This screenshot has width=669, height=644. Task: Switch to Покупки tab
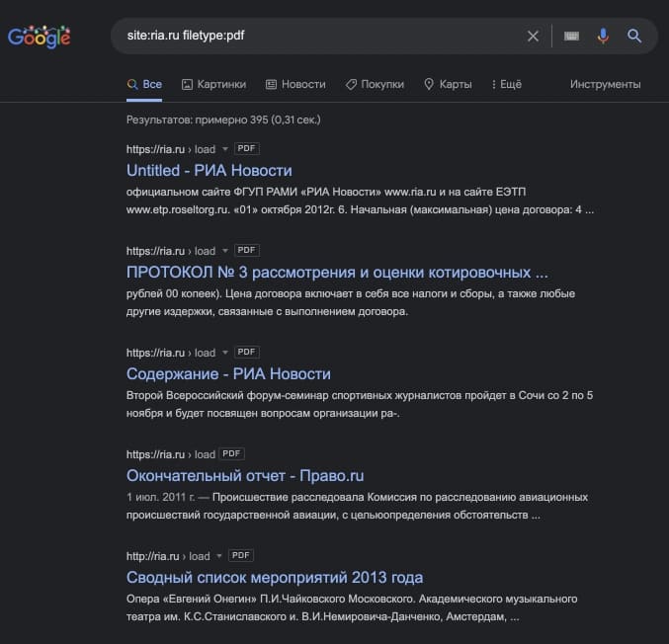click(x=375, y=84)
